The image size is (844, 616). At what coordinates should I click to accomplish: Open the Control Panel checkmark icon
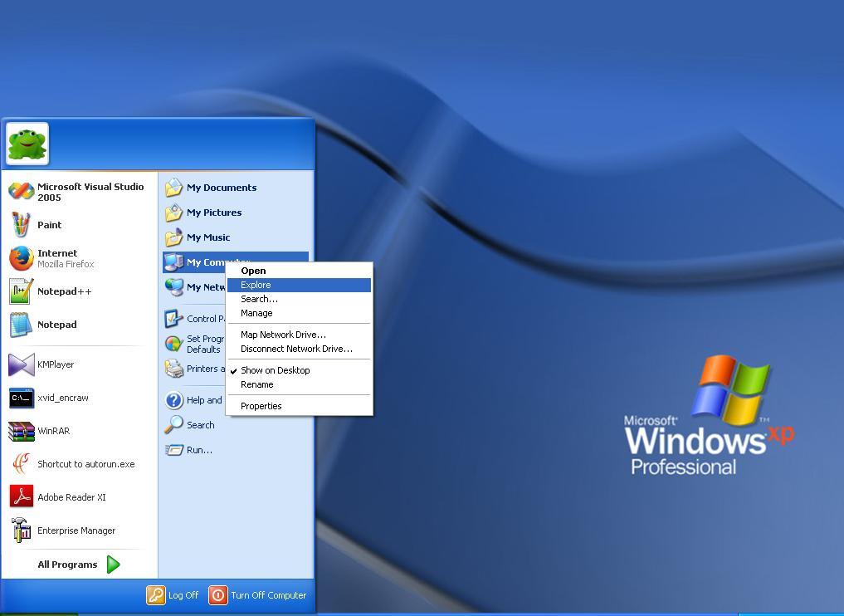coord(173,319)
